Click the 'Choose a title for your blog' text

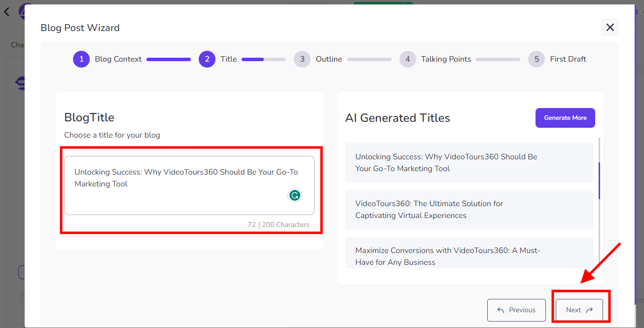(112, 135)
